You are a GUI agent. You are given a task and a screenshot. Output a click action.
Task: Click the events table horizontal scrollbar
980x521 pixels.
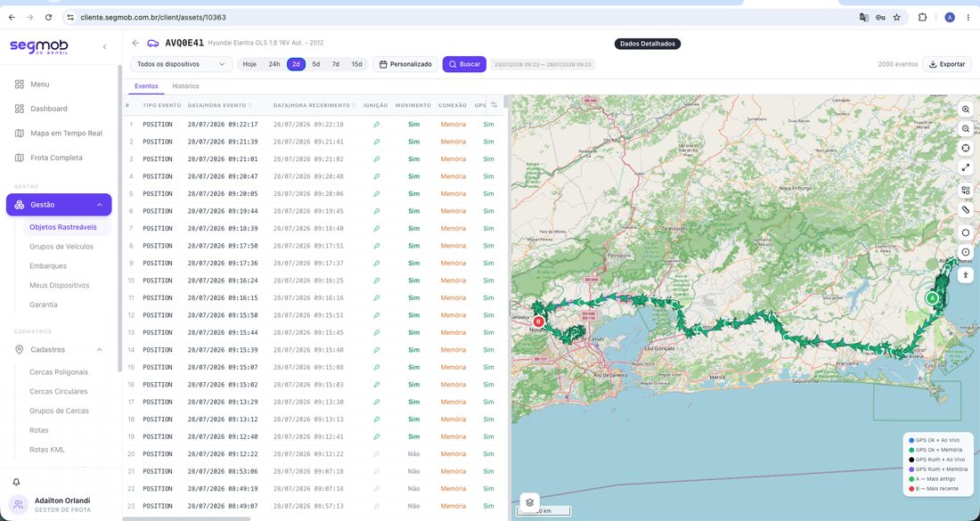[186, 518]
